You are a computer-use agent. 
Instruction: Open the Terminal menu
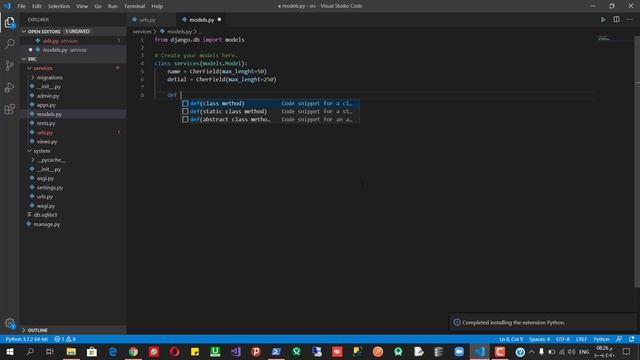pos(134,6)
